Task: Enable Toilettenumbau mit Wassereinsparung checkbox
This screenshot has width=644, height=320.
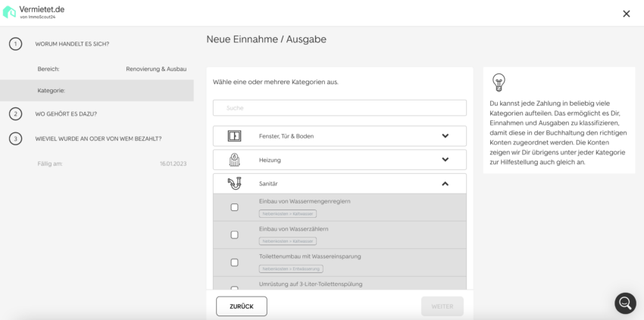Action: coord(234,263)
